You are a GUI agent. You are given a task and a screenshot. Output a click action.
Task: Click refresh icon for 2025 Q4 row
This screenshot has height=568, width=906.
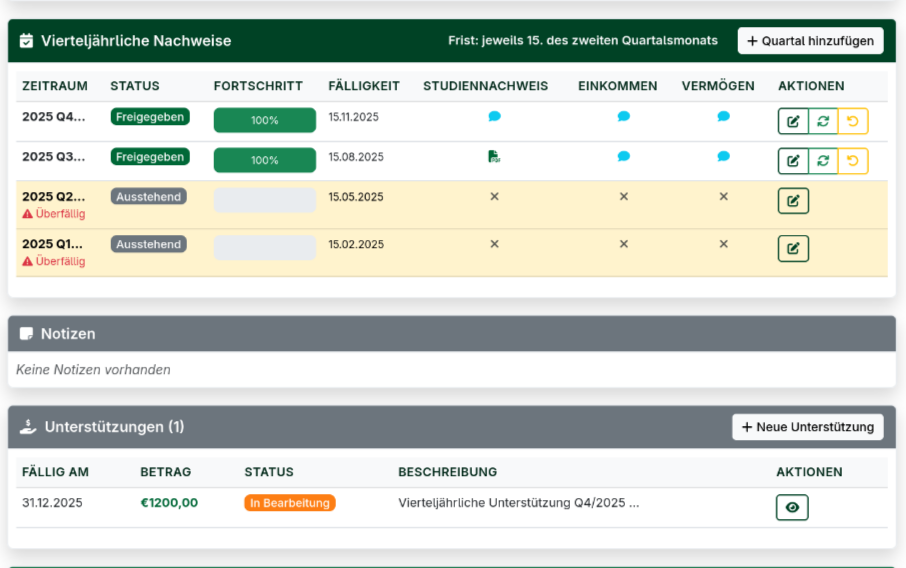point(823,121)
